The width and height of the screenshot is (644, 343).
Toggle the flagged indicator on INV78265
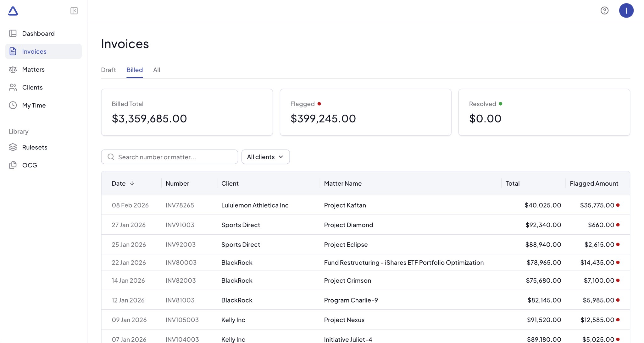[618, 205]
